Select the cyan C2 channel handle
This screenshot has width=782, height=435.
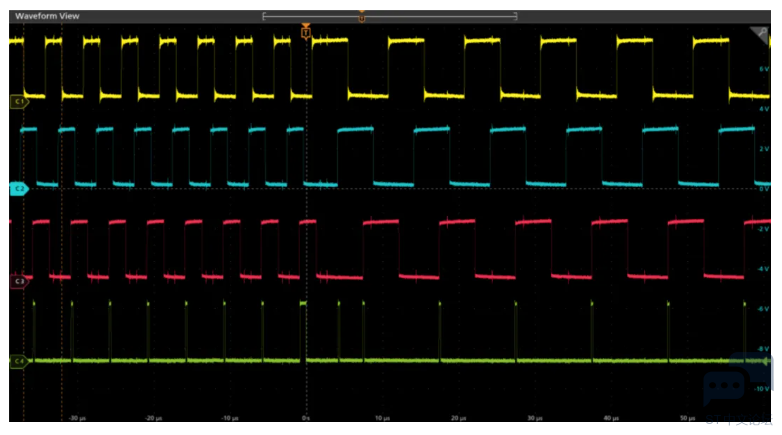click(17, 188)
